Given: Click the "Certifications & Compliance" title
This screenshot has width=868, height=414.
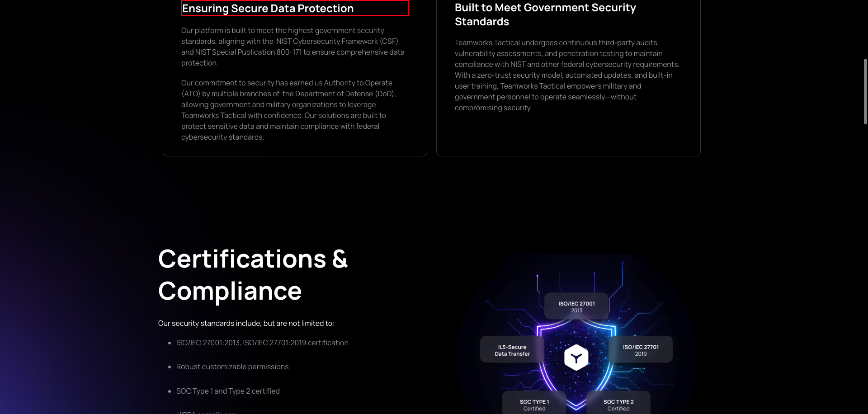Looking at the screenshot, I should (x=253, y=275).
